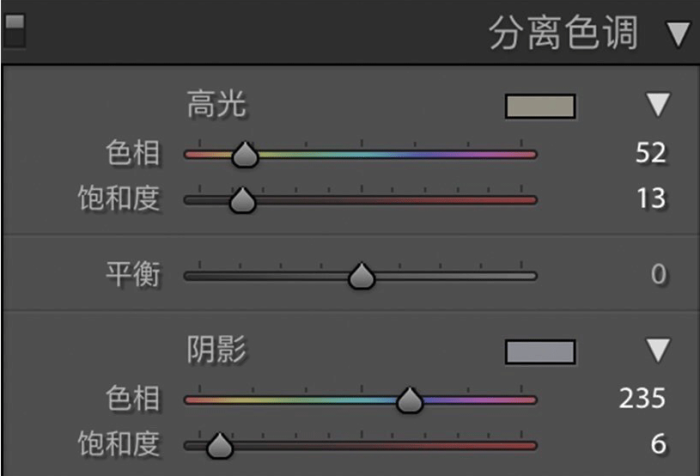This screenshot has height=476, width=700.
Task: Select the 高光 色相 value field showing 52
Action: (x=650, y=153)
